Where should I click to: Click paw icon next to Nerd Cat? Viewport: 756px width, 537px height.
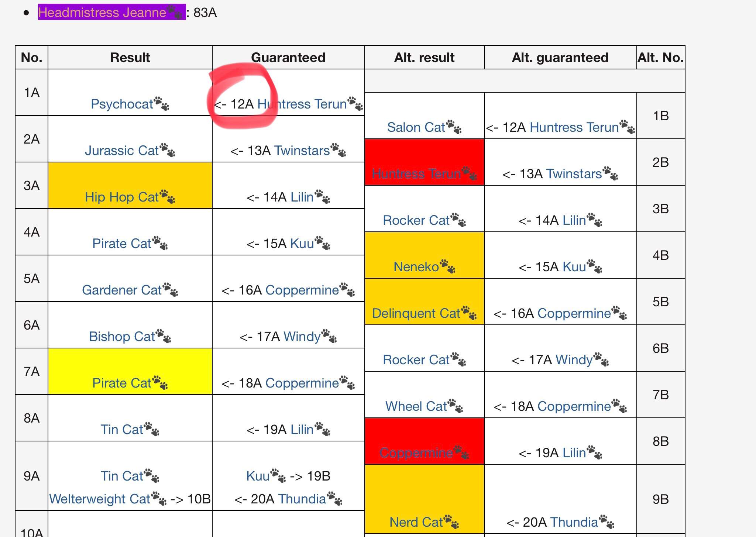[451, 522]
